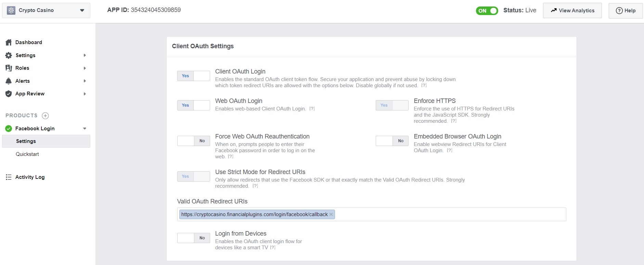Expand the Roles submenu arrow
The height and width of the screenshot is (265, 644).
[x=85, y=68]
